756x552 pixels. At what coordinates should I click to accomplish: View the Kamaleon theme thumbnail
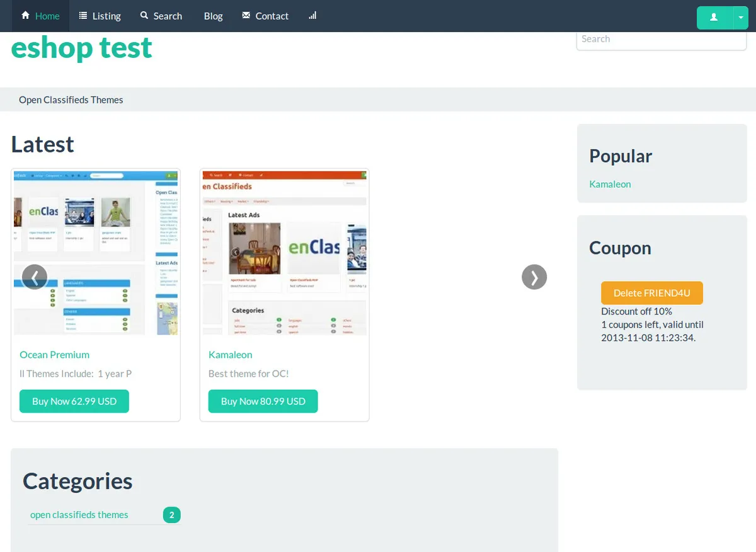(x=284, y=252)
